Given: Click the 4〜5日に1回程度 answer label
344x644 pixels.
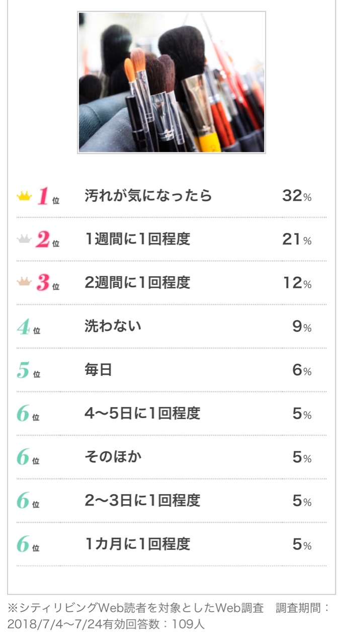Looking at the screenshot, I should 142,414.
